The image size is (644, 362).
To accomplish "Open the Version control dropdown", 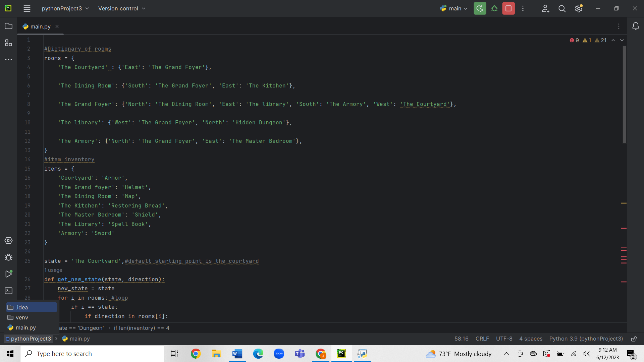I will pyautogui.click(x=122, y=8).
